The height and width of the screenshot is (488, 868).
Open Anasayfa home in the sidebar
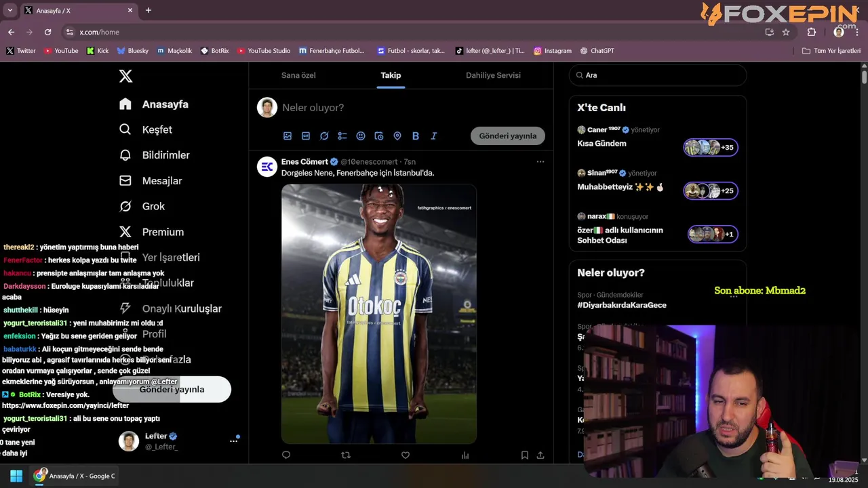tap(154, 104)
